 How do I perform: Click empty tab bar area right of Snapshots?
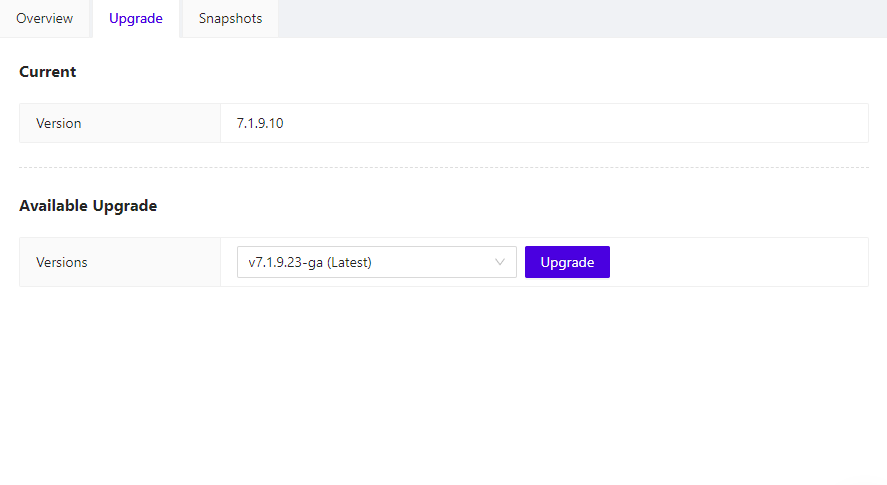coord(583,19)
